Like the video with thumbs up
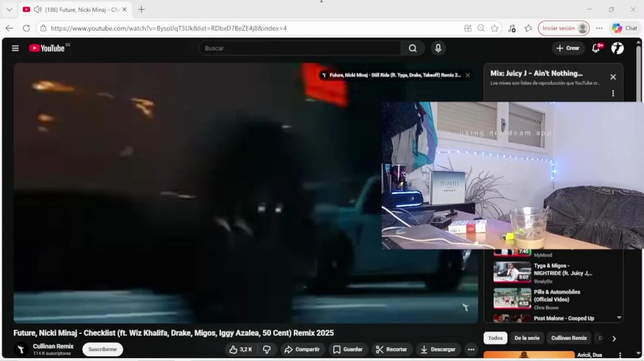Image resolution: width=644 pixels, height=361 pixels. click(x=241, y=349)
